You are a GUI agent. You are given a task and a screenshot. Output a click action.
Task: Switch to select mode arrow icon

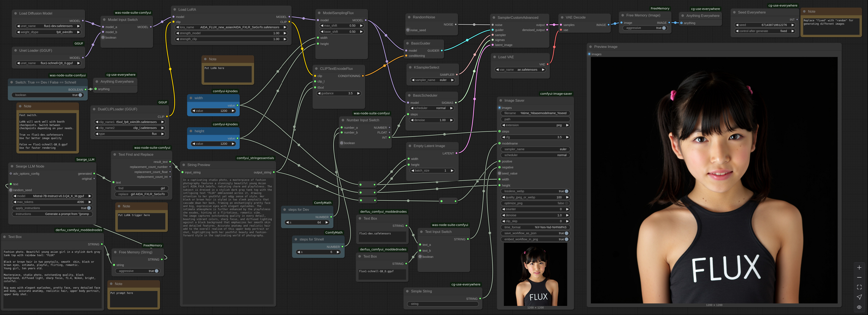point(859,297)
